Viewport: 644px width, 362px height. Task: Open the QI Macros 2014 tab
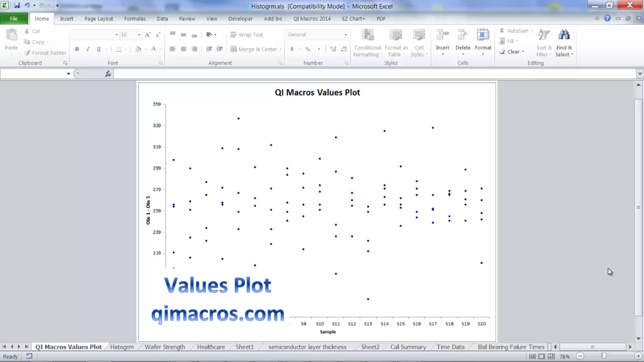(312, 19)
